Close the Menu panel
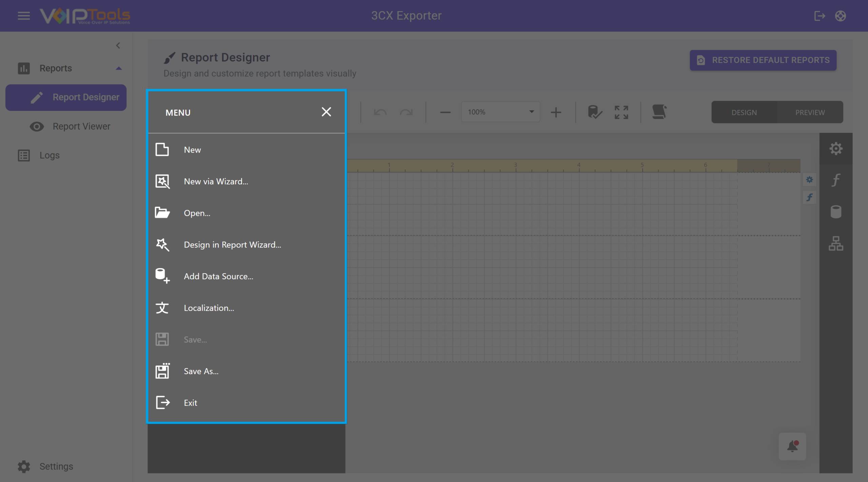868x482 pixels. [326, 112]
